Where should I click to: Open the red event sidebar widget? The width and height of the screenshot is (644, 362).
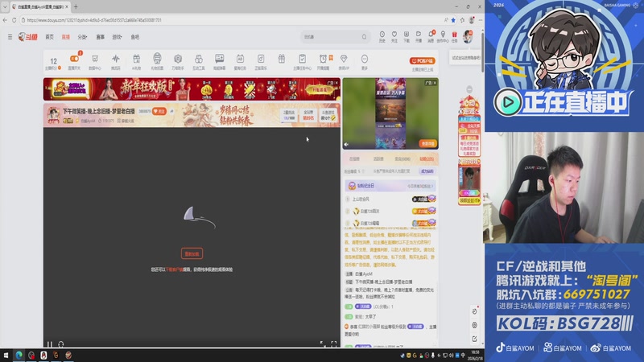point(469,126)
